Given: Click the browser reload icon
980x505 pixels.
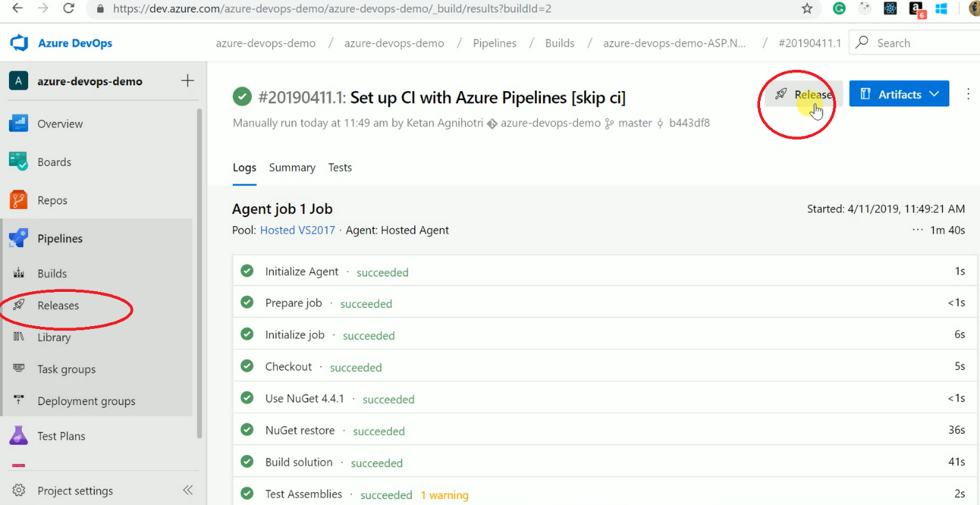Looking at the screenshot, I should (68, 9).
